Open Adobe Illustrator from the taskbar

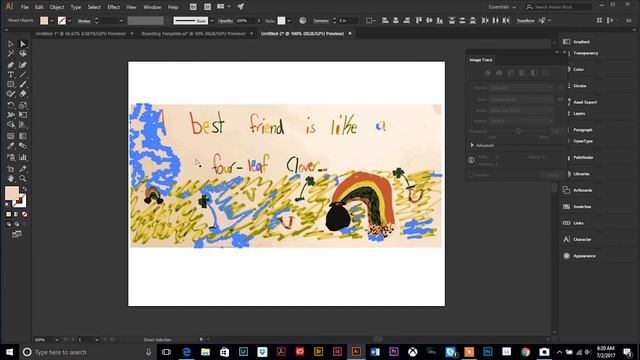[356, 351]
